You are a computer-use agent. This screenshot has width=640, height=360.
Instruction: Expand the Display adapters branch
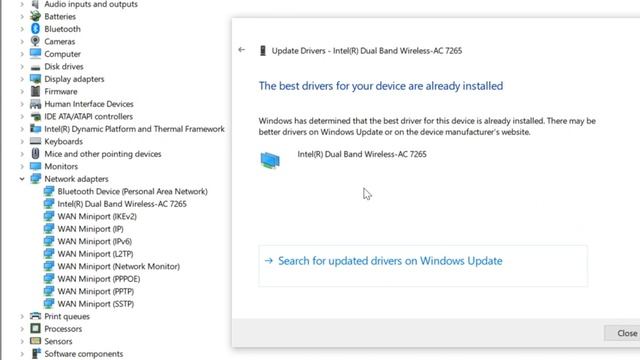[22, 79]
